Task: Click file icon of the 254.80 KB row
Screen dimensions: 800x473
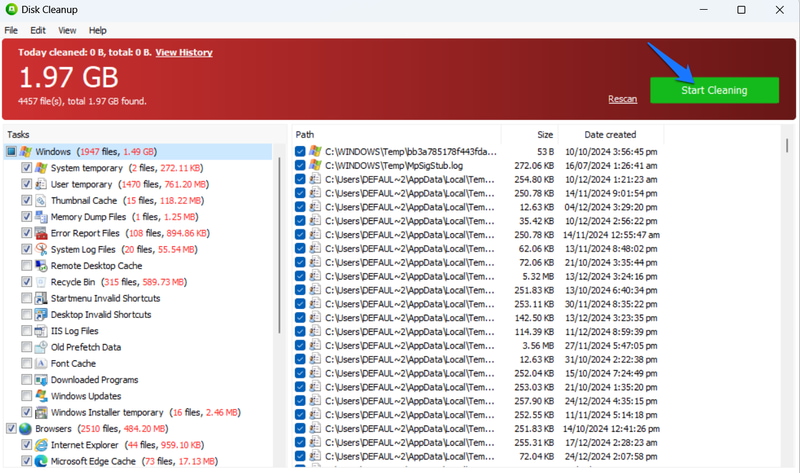Action: [x=315, y=179]
